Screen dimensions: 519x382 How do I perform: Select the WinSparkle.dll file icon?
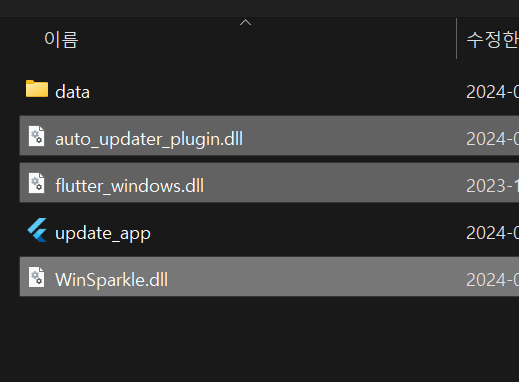37,277
